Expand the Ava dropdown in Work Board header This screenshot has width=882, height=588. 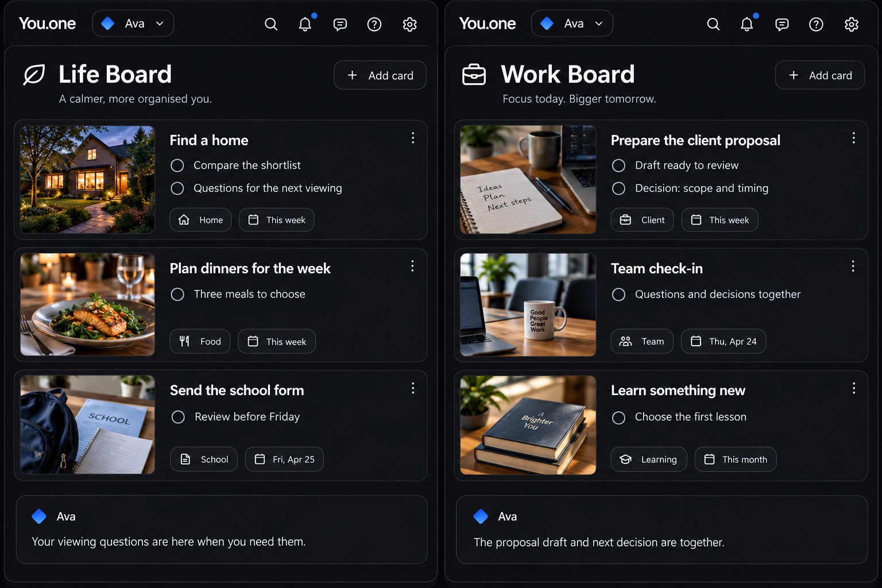click(572, 24)
